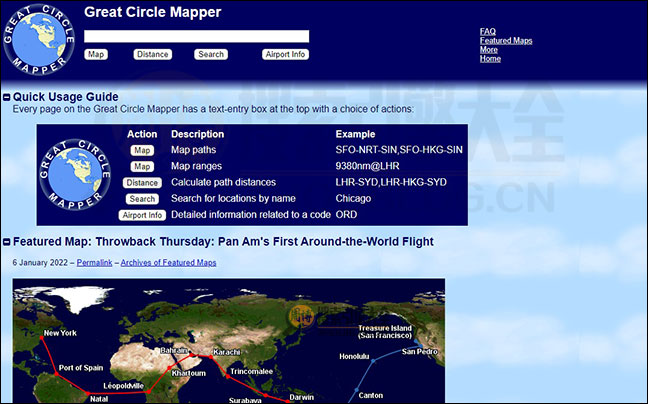The image size is (648, 404).
Task: Click the example text SFO-NRT-SIN,SFO-HKG-SIN
Action: pyautogui.click(x=399, y=150)
